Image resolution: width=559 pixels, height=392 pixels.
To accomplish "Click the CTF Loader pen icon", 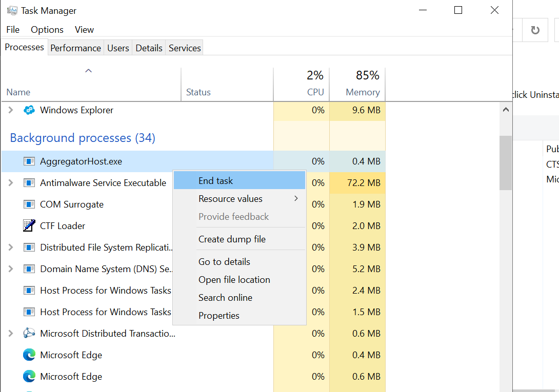I will tap(29, 225).
